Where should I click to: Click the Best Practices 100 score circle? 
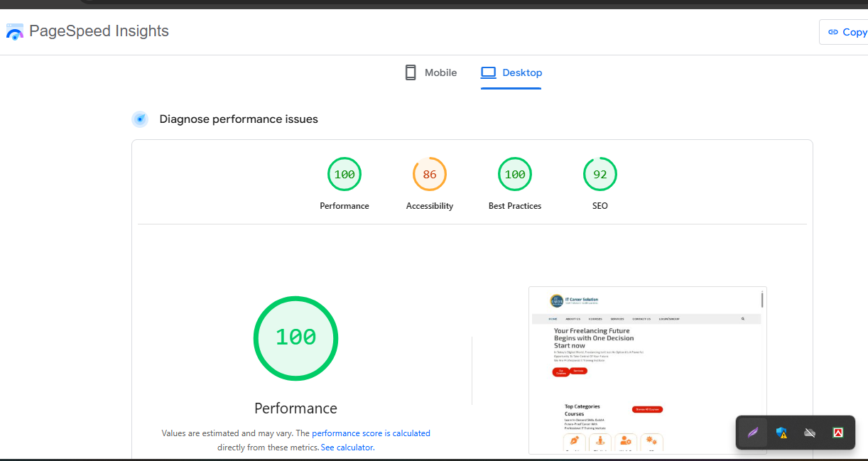tap(515, 174)
